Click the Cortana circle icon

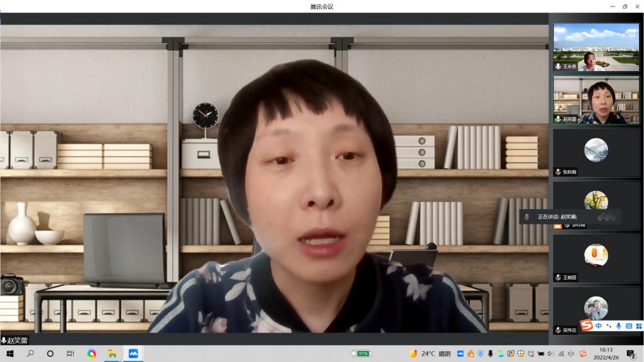(x=50, y=353)
